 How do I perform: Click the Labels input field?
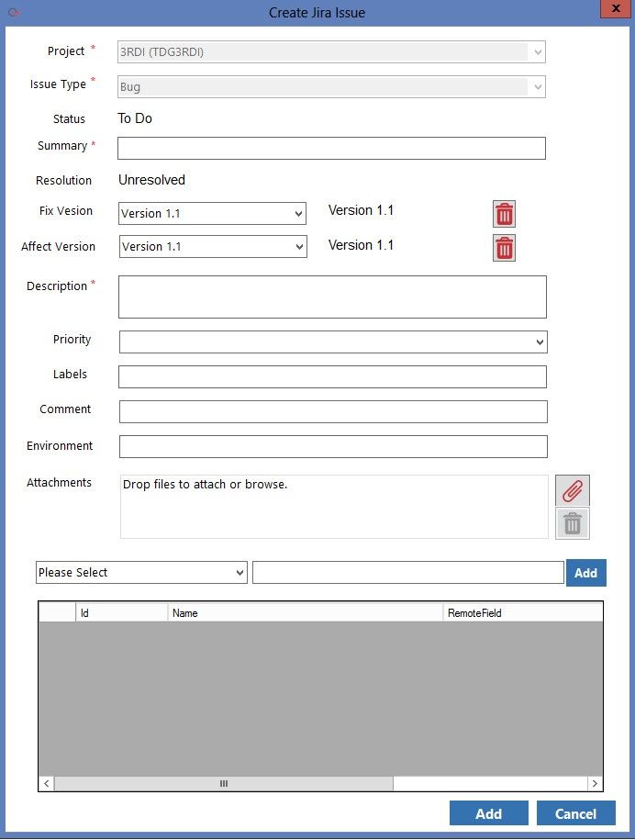coord(332,376)
